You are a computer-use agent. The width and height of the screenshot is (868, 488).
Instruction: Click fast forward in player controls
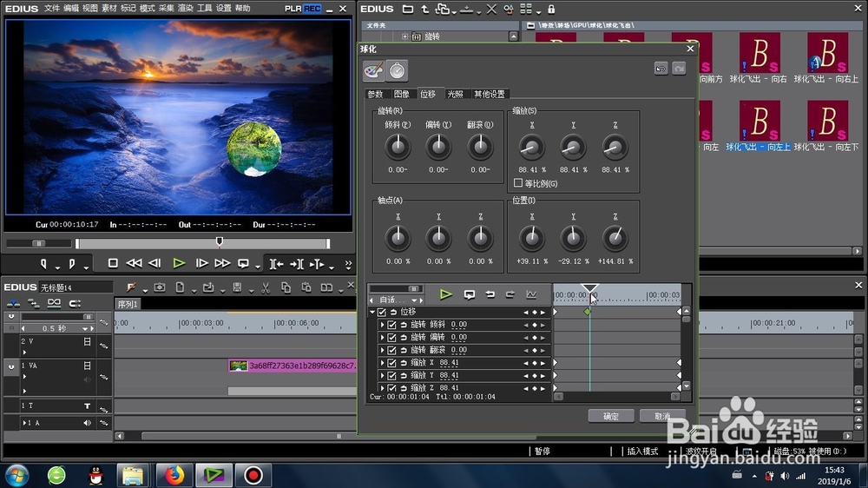tap(222, 264)
